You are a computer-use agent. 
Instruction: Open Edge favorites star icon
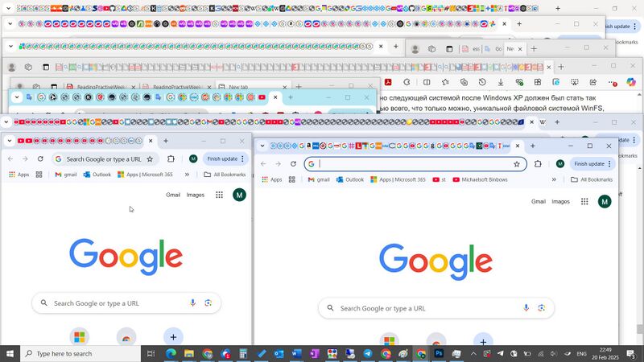coord(445,83)
